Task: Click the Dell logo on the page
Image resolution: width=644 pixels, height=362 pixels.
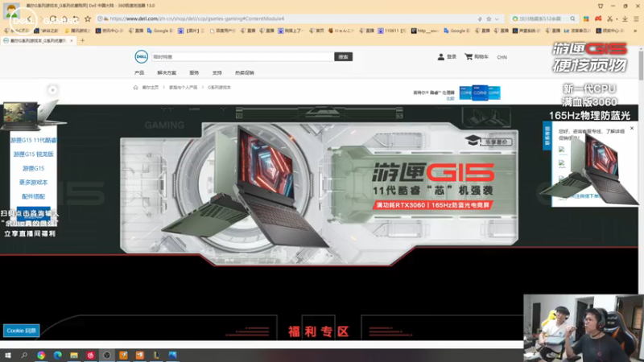Action: point(142,56)
